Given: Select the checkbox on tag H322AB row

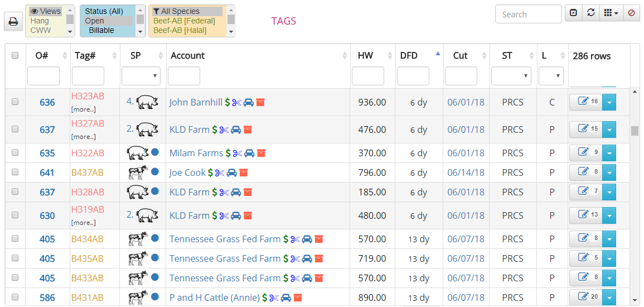Looking at the screenshot, I should [x=15, y=153].
